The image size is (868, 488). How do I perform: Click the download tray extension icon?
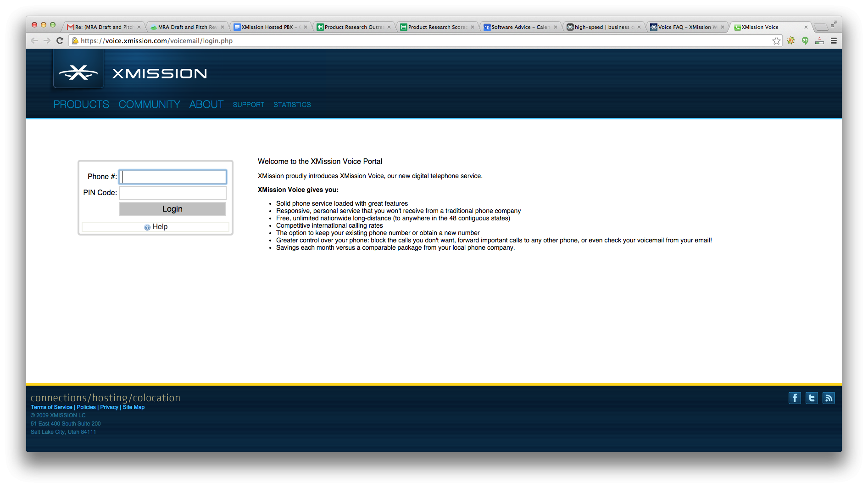click(819, 41)
